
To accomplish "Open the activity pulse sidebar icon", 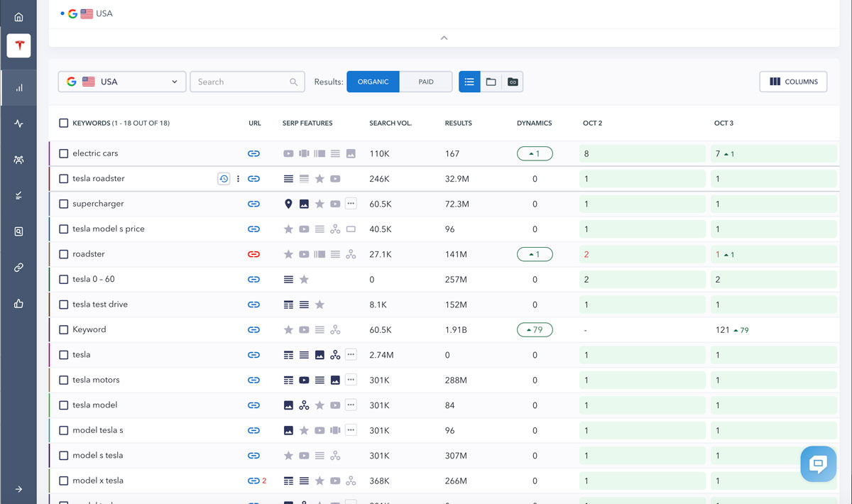I will [18, 124].
